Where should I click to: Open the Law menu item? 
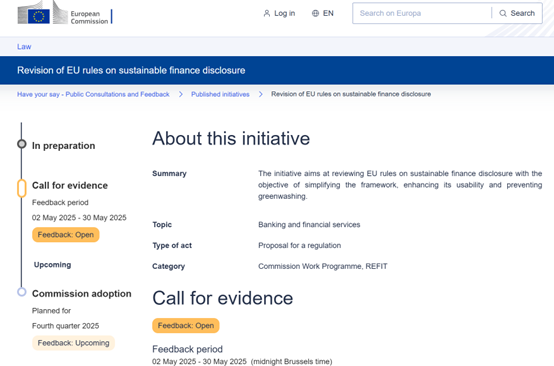[24, 47]
